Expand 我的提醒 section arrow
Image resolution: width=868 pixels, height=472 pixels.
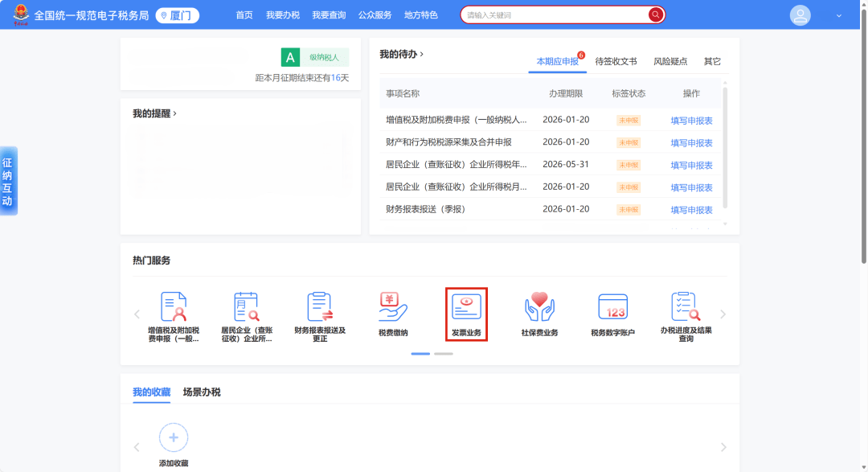click(174, 113)
